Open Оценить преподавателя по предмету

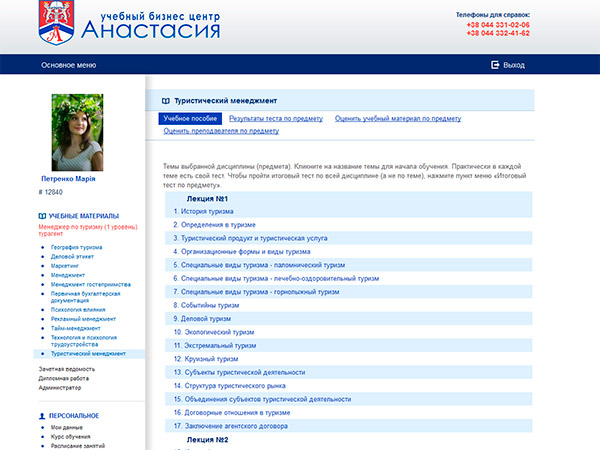pyautogui.click(x=221, y=131)
